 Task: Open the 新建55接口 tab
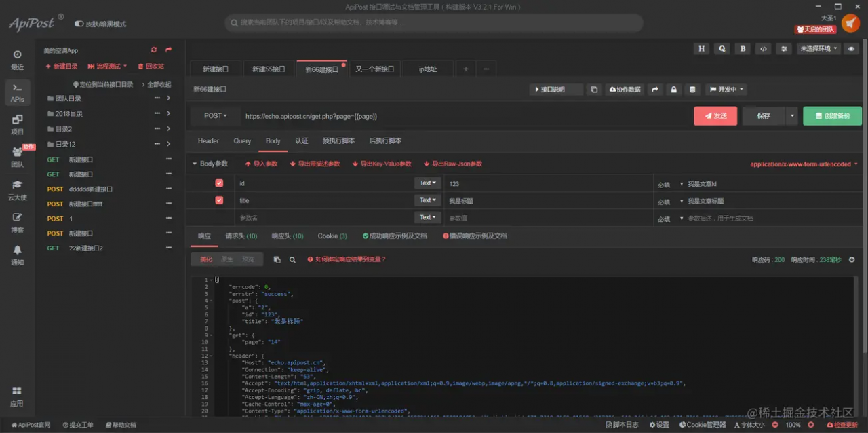click(x=269, y=69)
